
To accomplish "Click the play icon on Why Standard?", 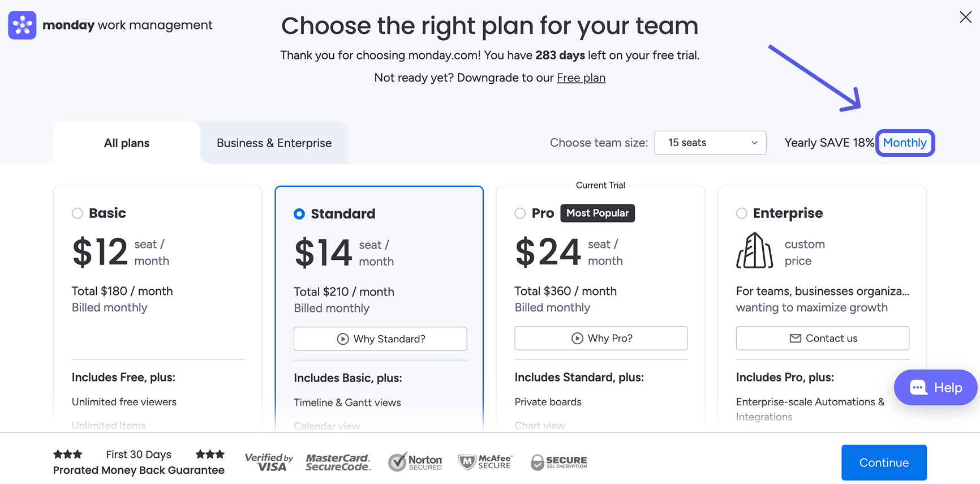I will (x=343, y=339).
